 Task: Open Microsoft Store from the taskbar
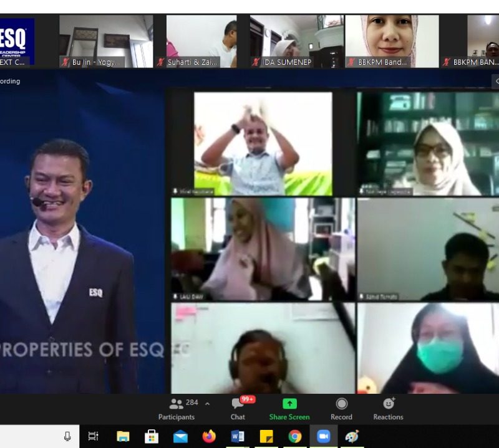(x=152, y=436)
